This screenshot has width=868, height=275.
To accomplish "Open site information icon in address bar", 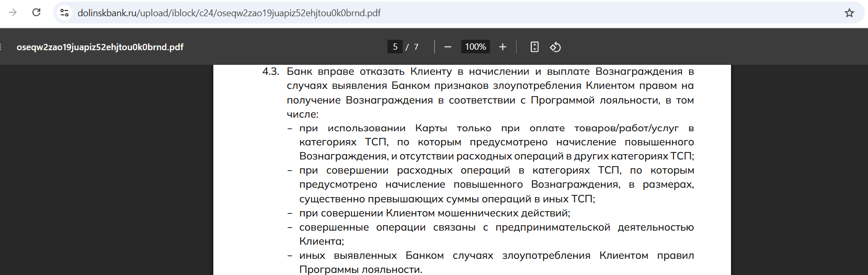I will point(64,13).
